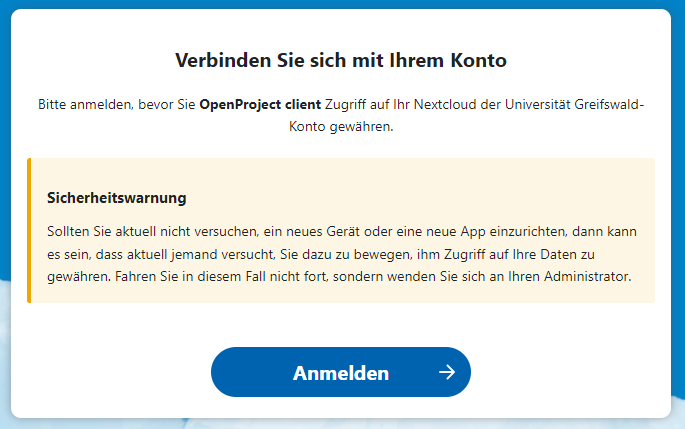Click the right arrow icon in Anmelden button
The height and width of the screenshot is (429, 685).
point(446,373)
